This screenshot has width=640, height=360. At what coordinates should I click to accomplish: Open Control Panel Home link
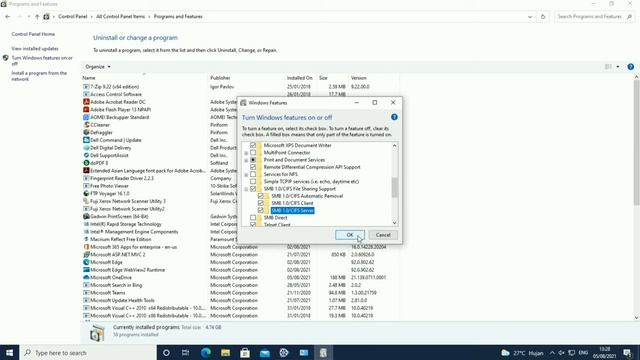click(33, 34)
